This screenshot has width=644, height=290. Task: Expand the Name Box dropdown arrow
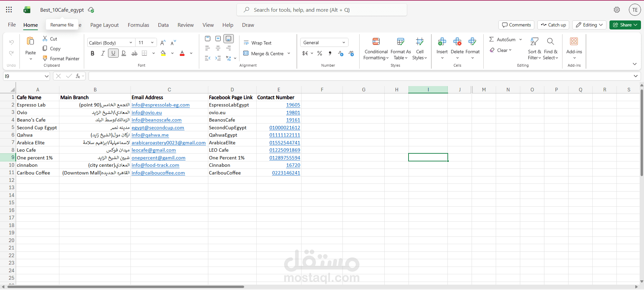pos(47,76)
